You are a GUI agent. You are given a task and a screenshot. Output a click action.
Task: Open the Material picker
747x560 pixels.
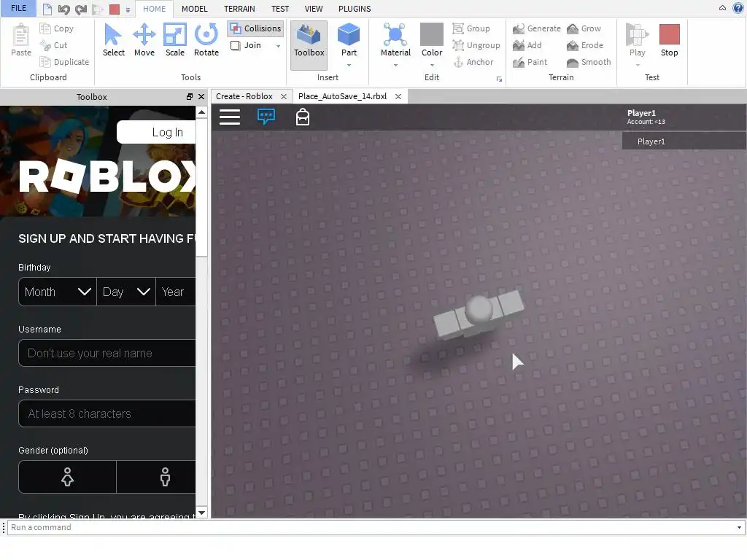395,39
